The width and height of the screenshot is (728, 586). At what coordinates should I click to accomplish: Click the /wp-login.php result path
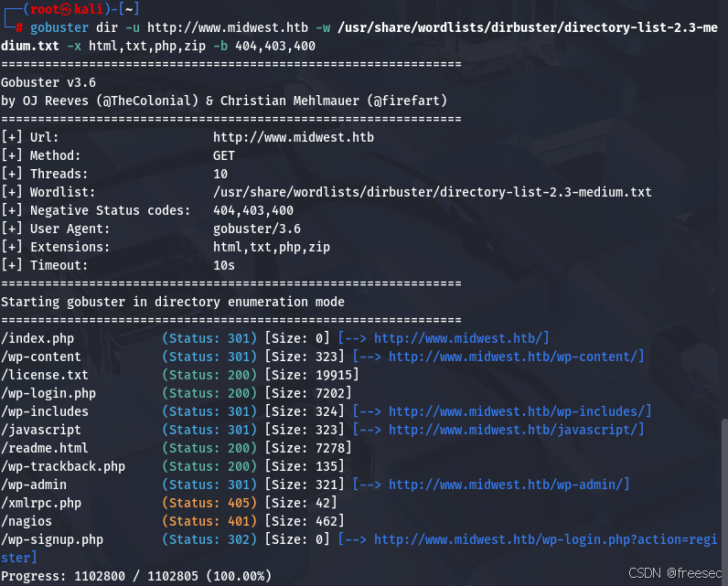pos(48,393)
